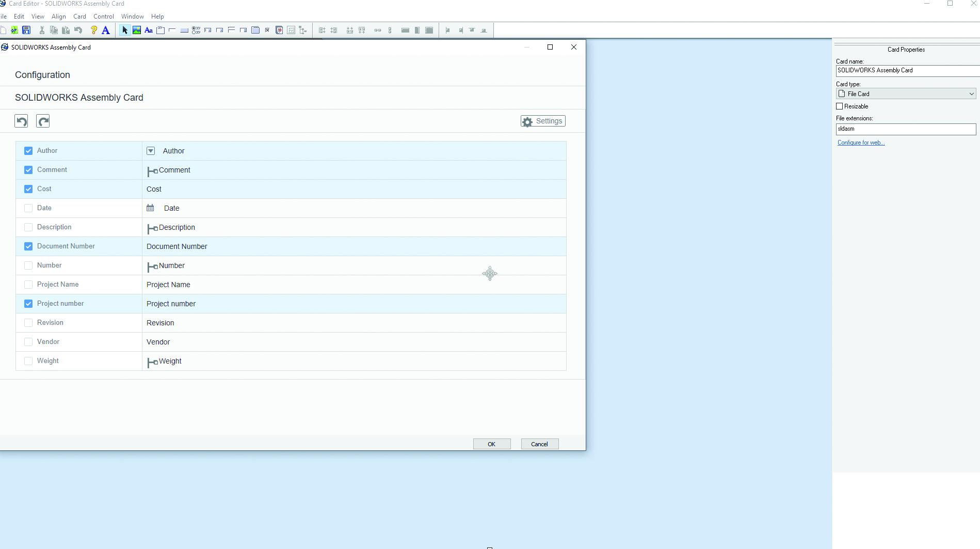Click the redo button in Configuration dialog

point(43,121)
